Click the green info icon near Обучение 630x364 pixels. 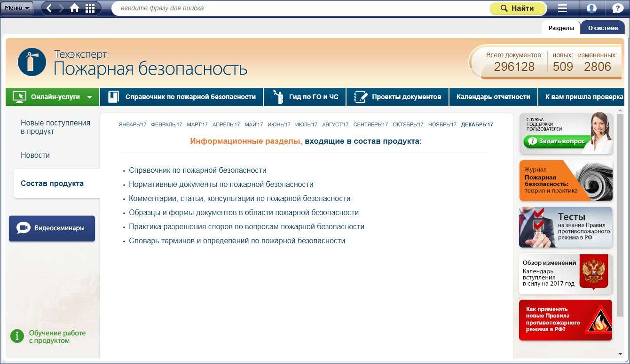point(17,336)
